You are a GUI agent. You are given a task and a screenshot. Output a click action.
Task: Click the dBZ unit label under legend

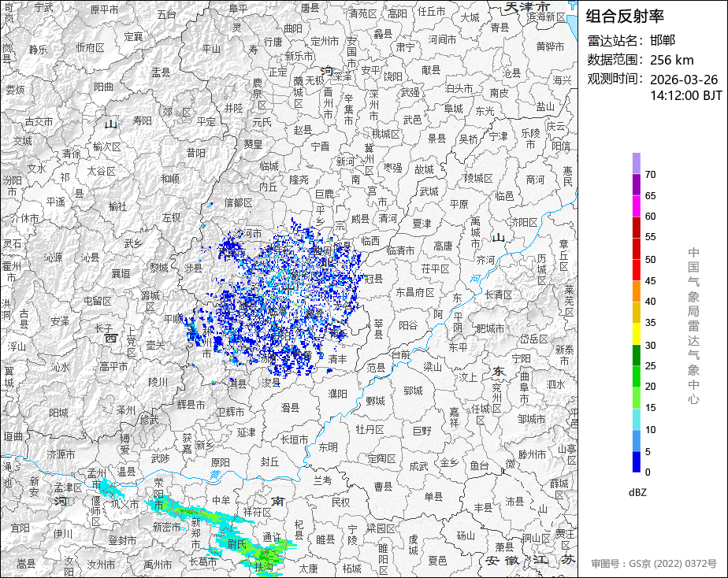638,492
